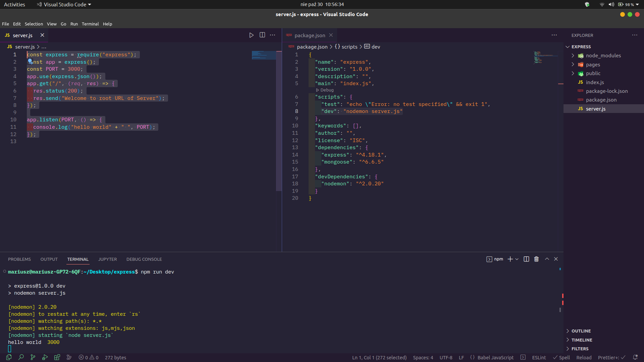
Task: Maximize the terminal panel size
Action: 547,259
